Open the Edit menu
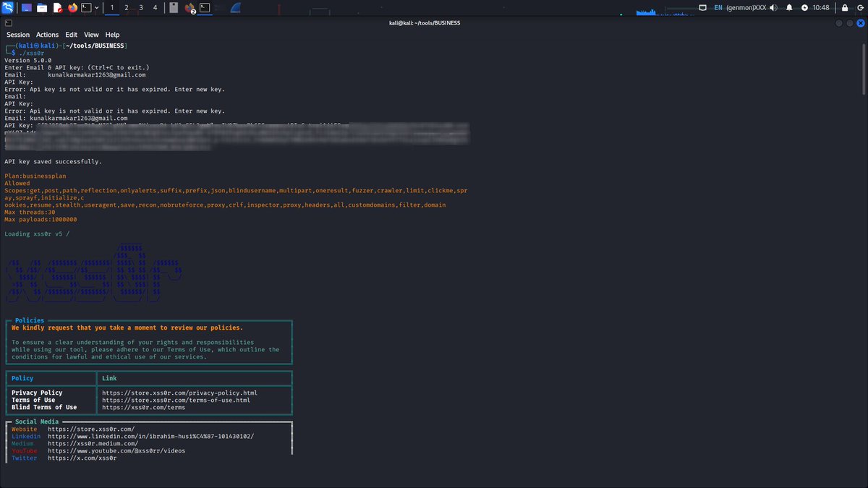Image resolution: width=868 pixels, height=488 pixels. coord(71,35)
